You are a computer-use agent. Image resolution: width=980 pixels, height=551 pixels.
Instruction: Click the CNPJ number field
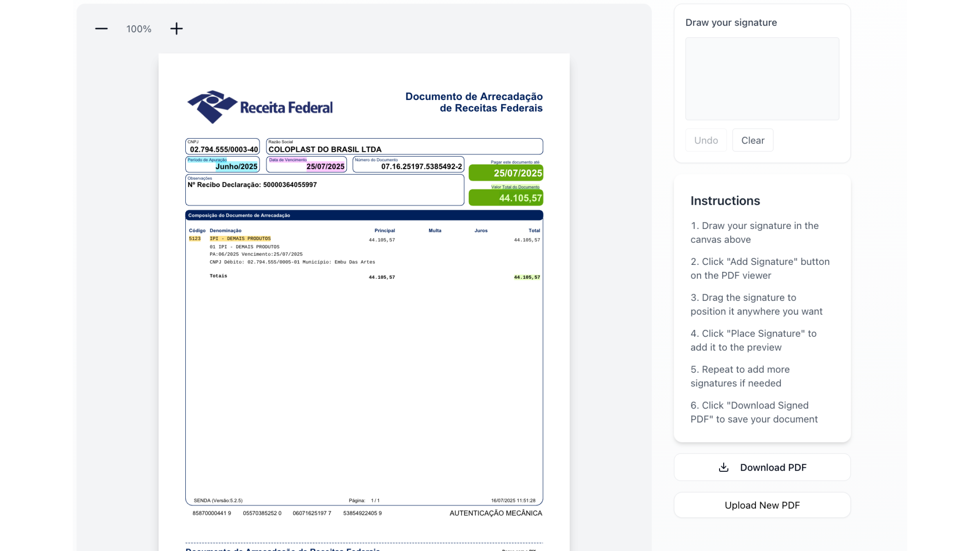[223, 149]
